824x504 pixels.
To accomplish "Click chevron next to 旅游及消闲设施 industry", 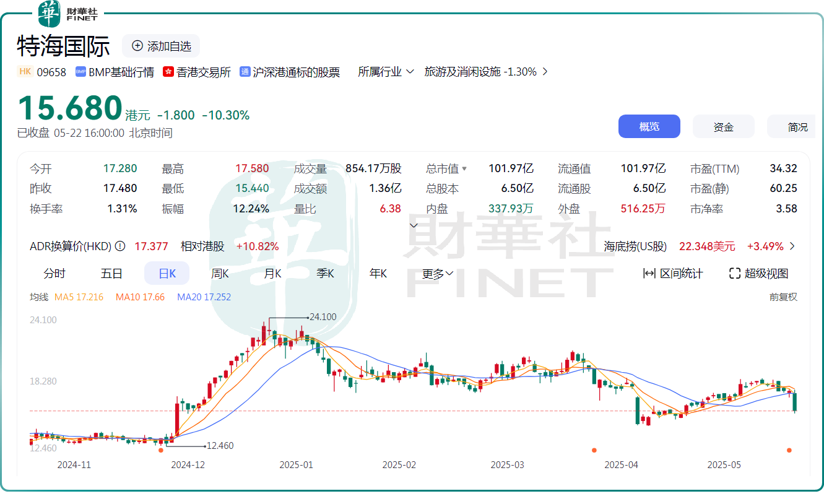I will pyautogui.click(x=545, y=72).
